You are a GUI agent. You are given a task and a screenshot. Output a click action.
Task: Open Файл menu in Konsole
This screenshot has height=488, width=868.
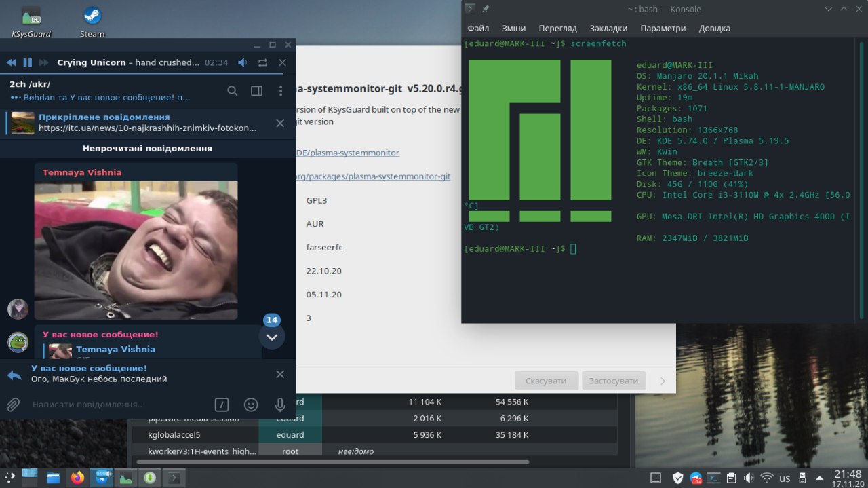[x=478, y=29]
